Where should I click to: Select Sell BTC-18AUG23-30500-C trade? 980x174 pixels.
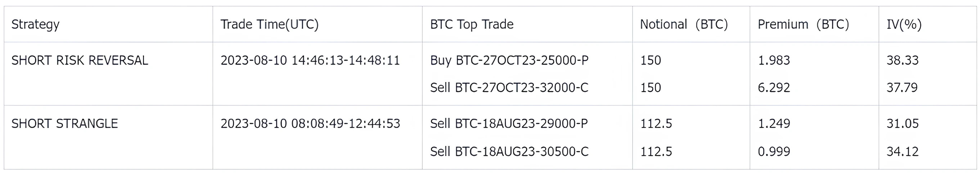click(509, 152)
